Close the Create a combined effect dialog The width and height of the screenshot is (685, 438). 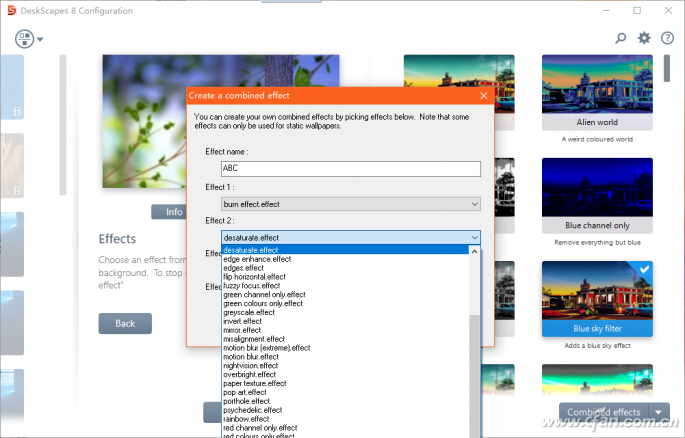pyautogui.click(x=484, y=96)
